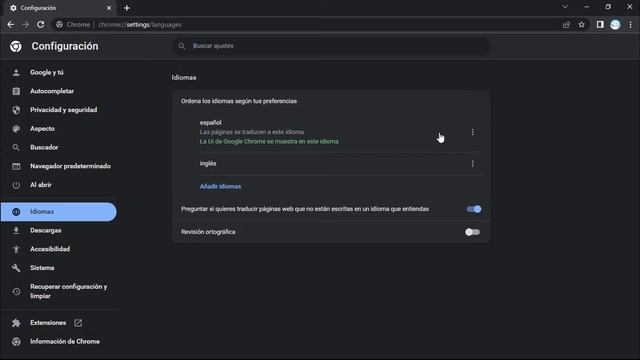Click the site info icon before Chrome in address bar
Screen dimensions: 640x360
coord(60,24)
